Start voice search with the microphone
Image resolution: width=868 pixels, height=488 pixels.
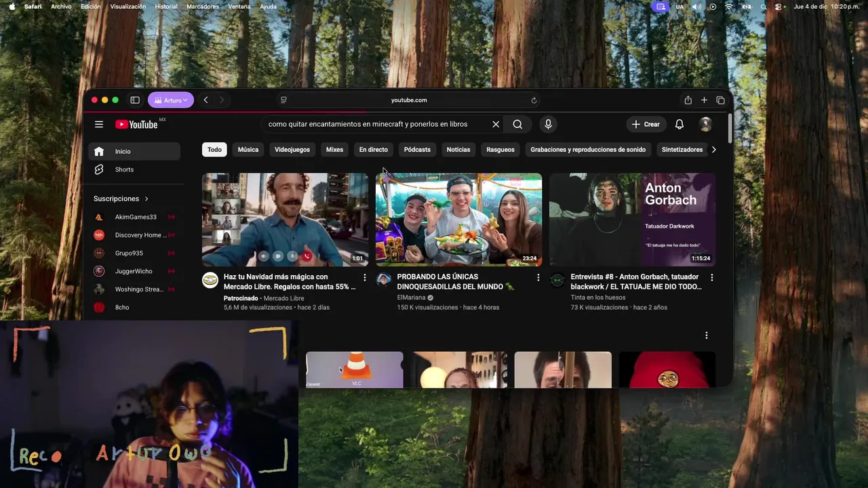[548, 124]
